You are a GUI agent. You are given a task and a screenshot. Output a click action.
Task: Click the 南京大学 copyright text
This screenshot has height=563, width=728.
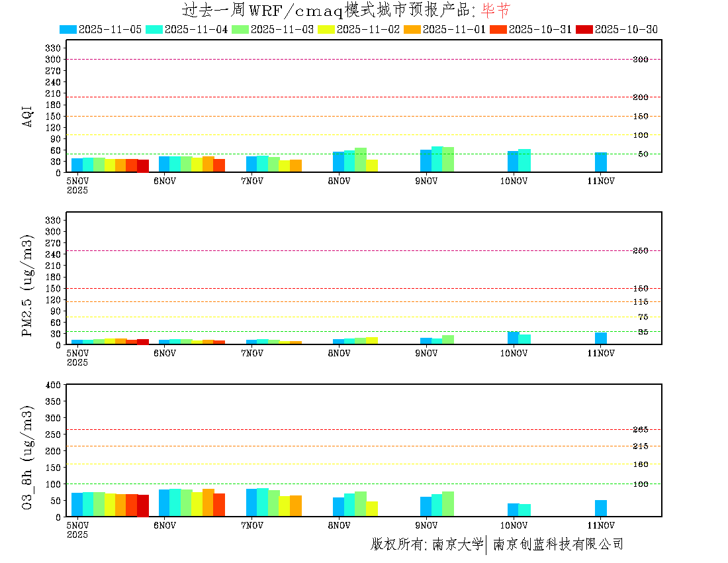457,544
